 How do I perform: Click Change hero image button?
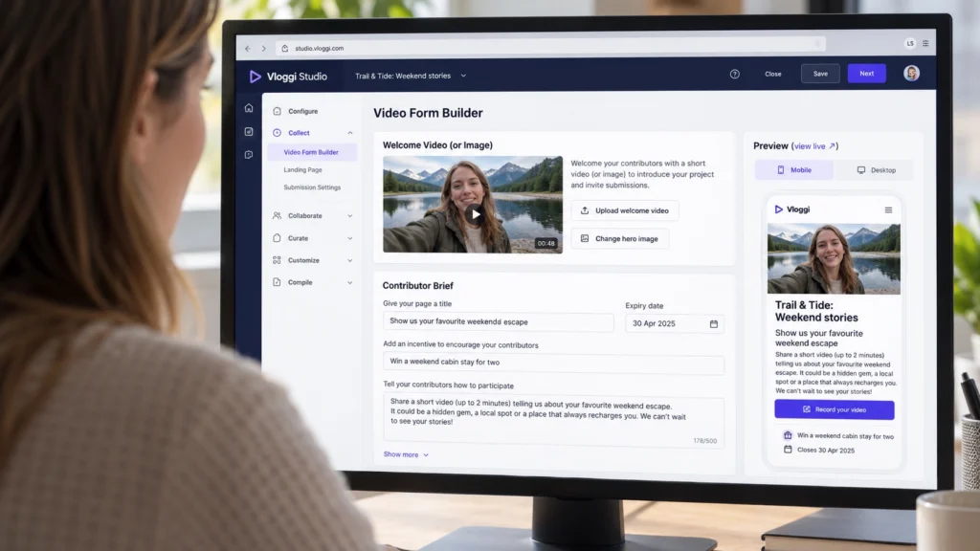pos(620,238)
